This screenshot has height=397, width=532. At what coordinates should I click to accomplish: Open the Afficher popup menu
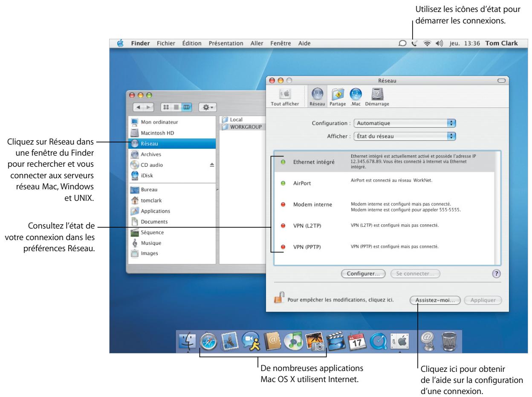coord(405,136)
